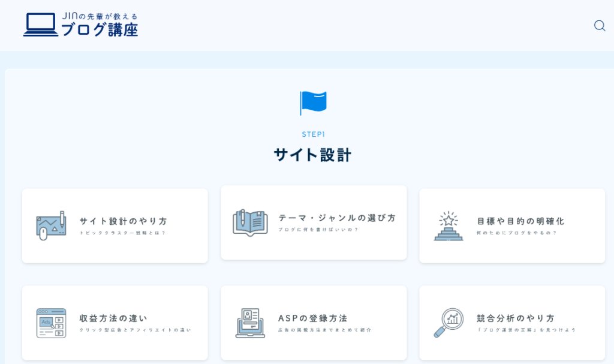The image size is (614, 364).
Task: Click the blueprint icon for サイト設計のやり方
Action: click(51, 225)
